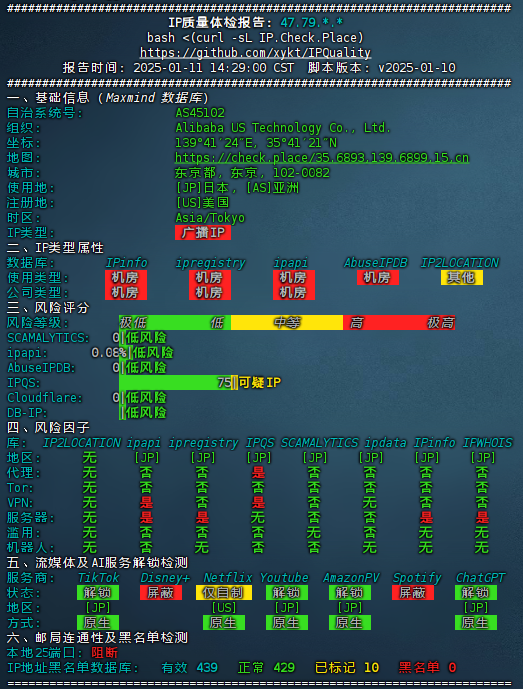The height and width of the screenshot is (689, 523).
Task: Click ChatGPT 原生 method badge
Action: pyautogui.click(x=476, y=622)
